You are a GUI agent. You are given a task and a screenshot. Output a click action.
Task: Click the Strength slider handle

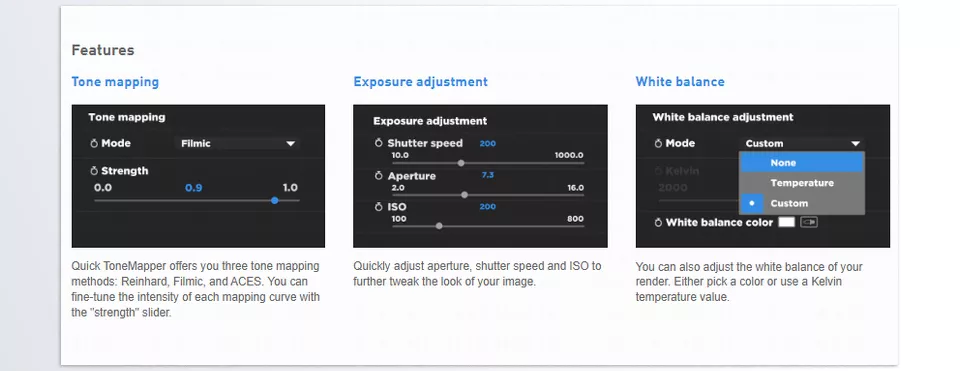[x=275, y=200]
